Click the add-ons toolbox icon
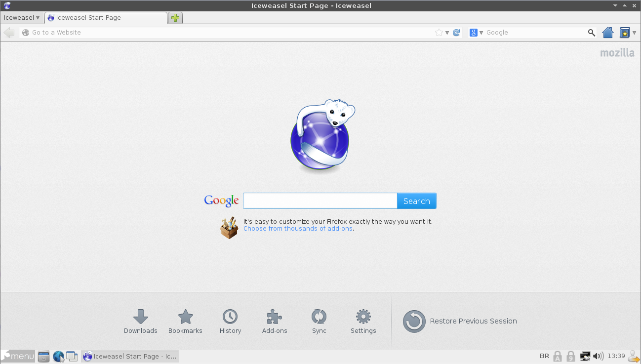The image size is (641, 364). click(229, 228)
